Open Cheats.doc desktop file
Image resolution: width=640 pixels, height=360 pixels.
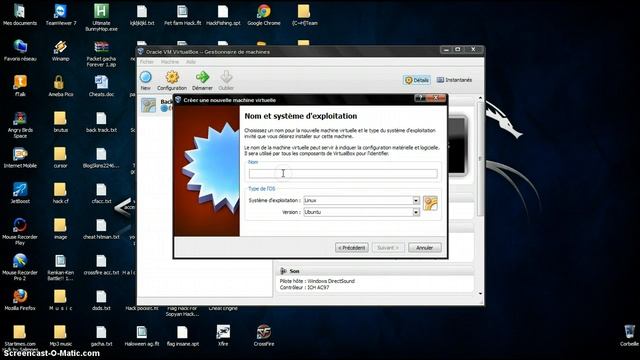coord(101,86)
